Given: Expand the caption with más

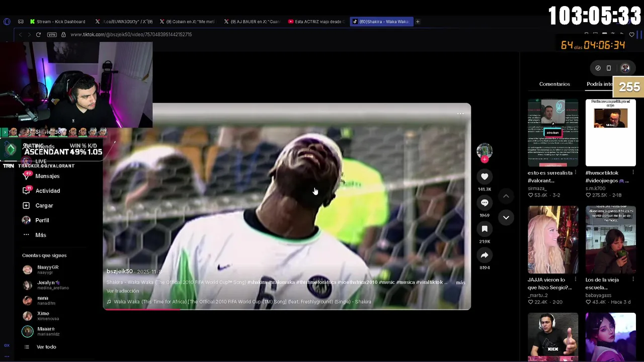Looking at the screenshot, I should 460,283.
